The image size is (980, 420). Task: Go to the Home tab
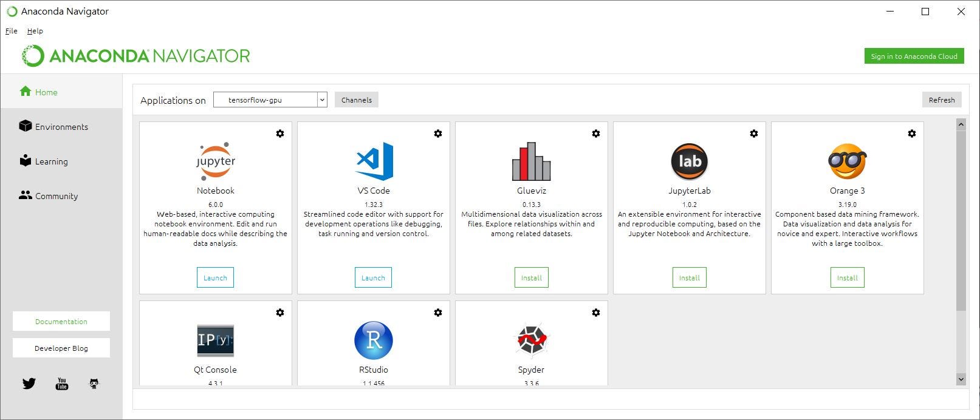pos(61,92)
